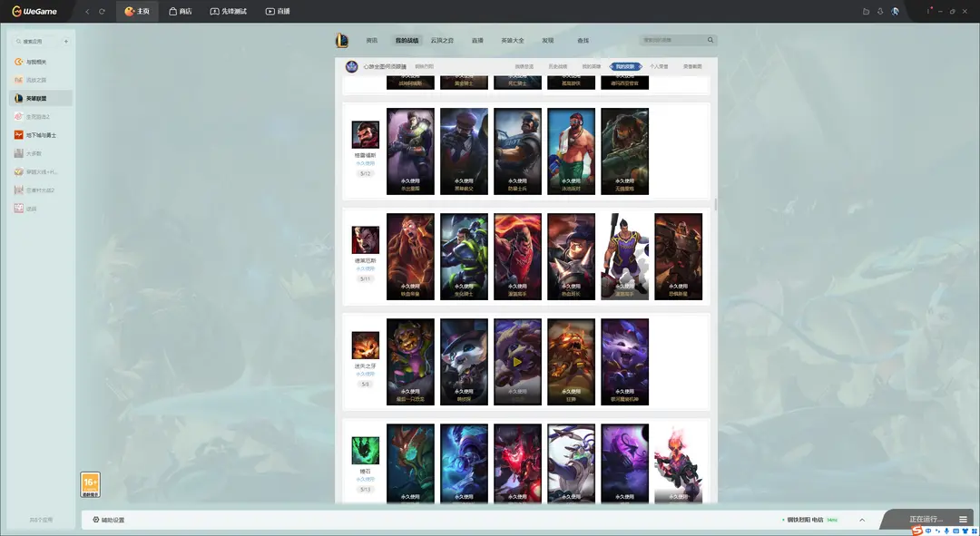Viewport: 980px width, 536px height.
Task: Click the 地下城与勇士 game icon
Action: coord(19,135)
